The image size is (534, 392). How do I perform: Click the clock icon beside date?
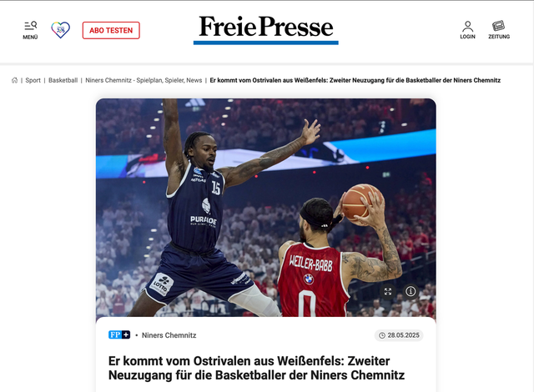coord(382,335)
